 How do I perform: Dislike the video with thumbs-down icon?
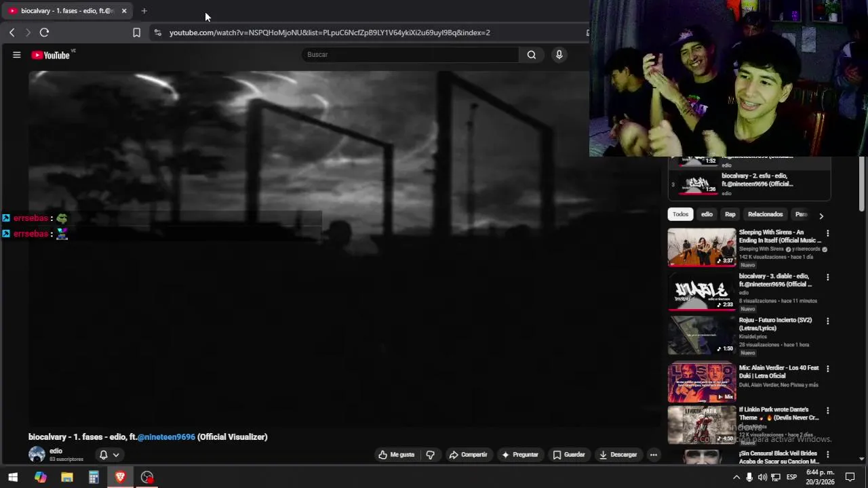coord(430,455)
